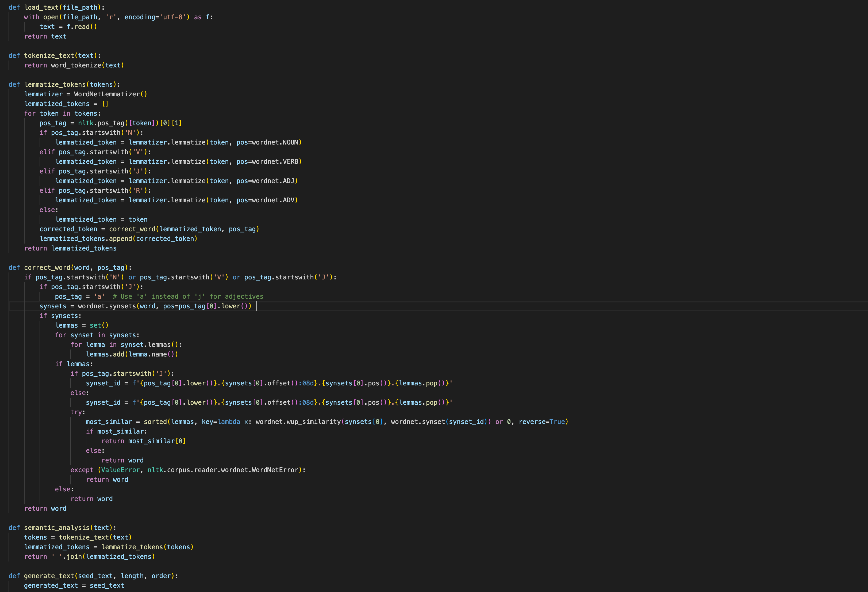Click the 'with open(file_path' line
The width and height of the screenshot is (868, 592).
point(118,17)
